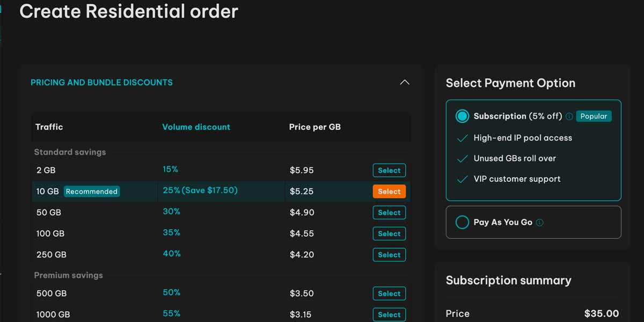Click the Pricing and Bundle Discounts heading
This screenshot has height=322, width=644.
coord(101,83)
